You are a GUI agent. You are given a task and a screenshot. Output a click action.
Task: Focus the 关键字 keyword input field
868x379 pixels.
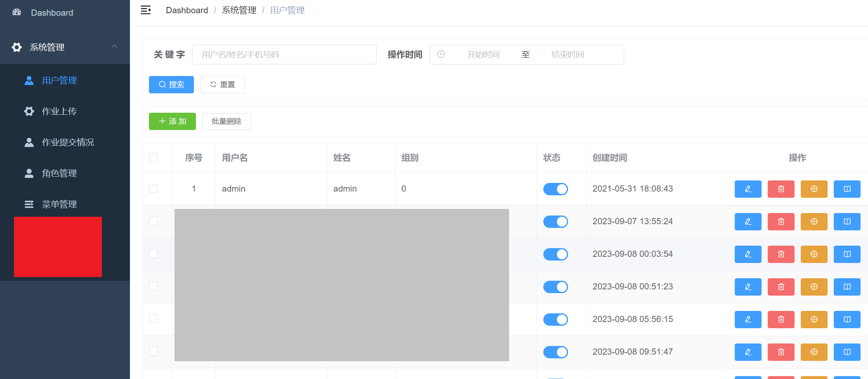click(284, 55)
